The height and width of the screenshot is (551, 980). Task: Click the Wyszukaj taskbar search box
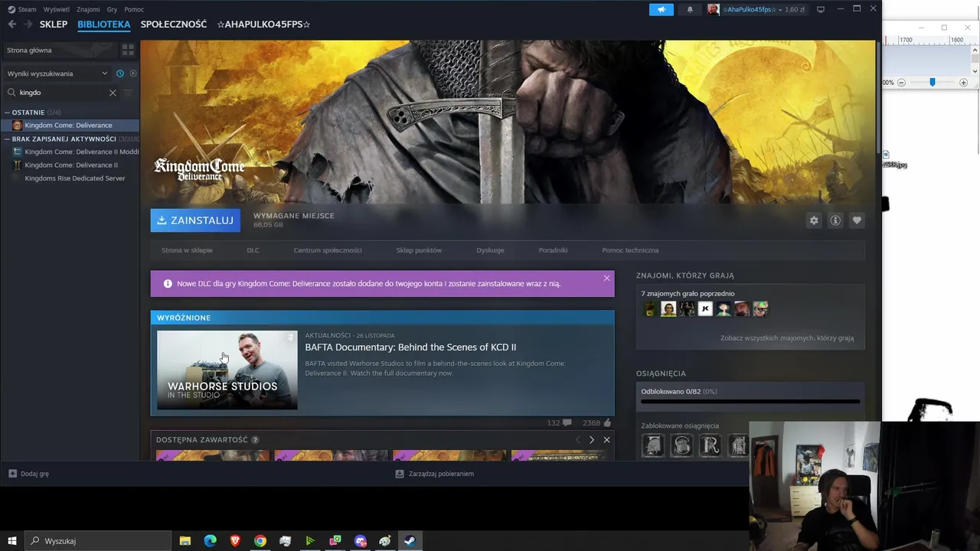coord(98,541)
